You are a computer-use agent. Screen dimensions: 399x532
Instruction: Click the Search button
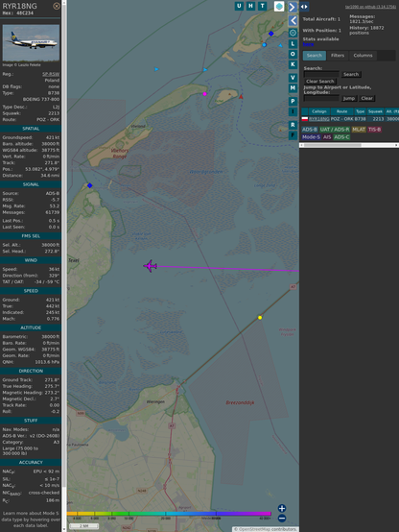(x=351, y=74)
